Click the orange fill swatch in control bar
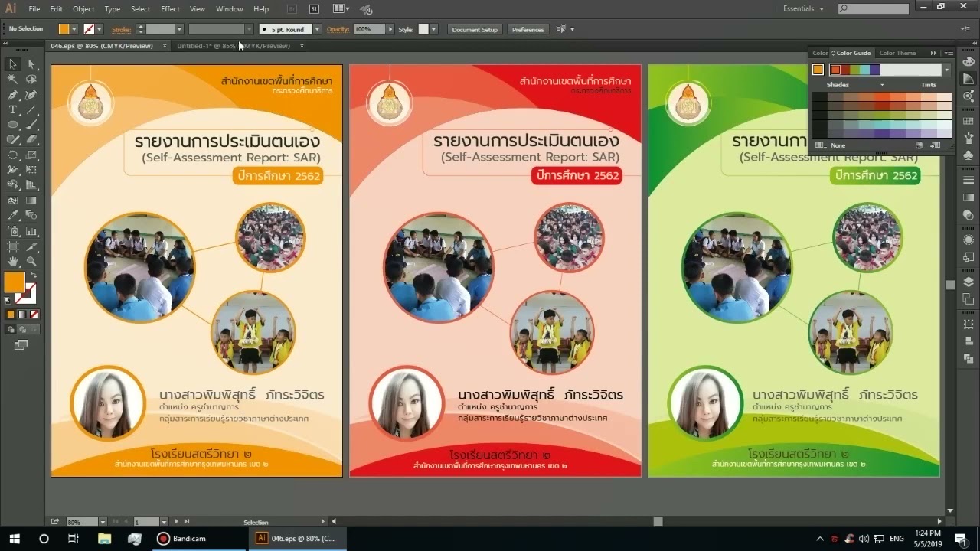This screenshot has width=980, height=551. pyautogui.click(x=64, y=29)
